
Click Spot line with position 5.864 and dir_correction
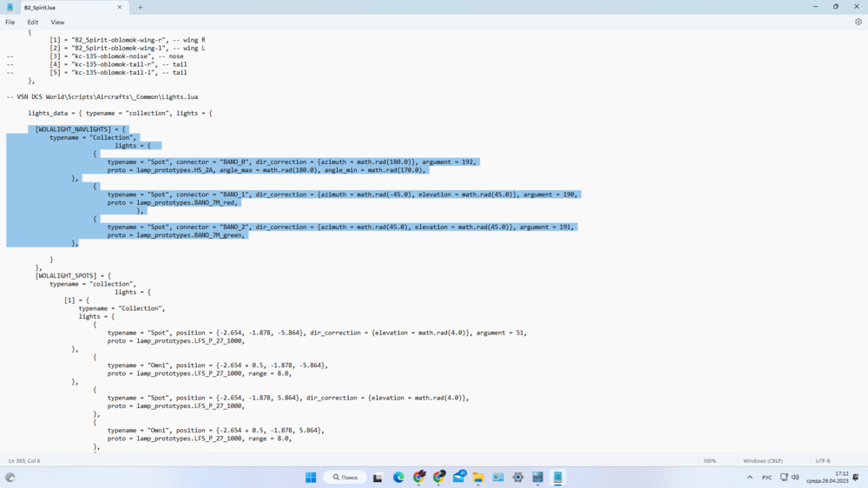(288, 398)
